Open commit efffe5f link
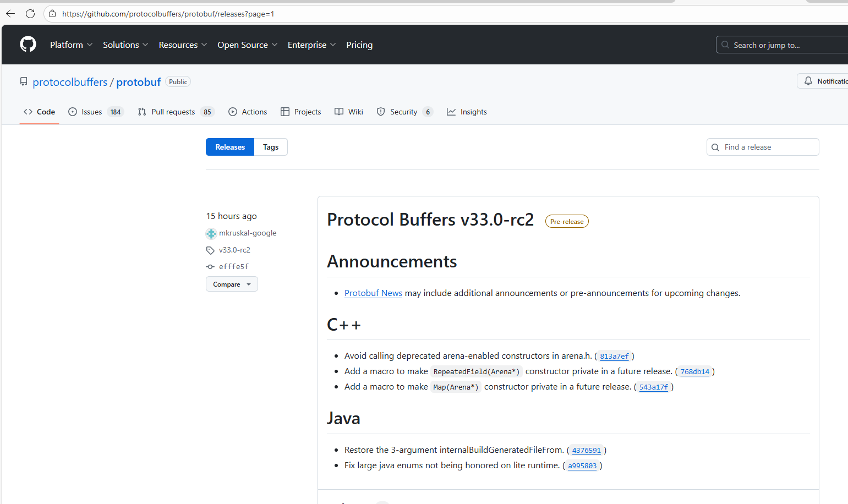The height and width of the screenshot is (504, 848). tap(234, 266)
